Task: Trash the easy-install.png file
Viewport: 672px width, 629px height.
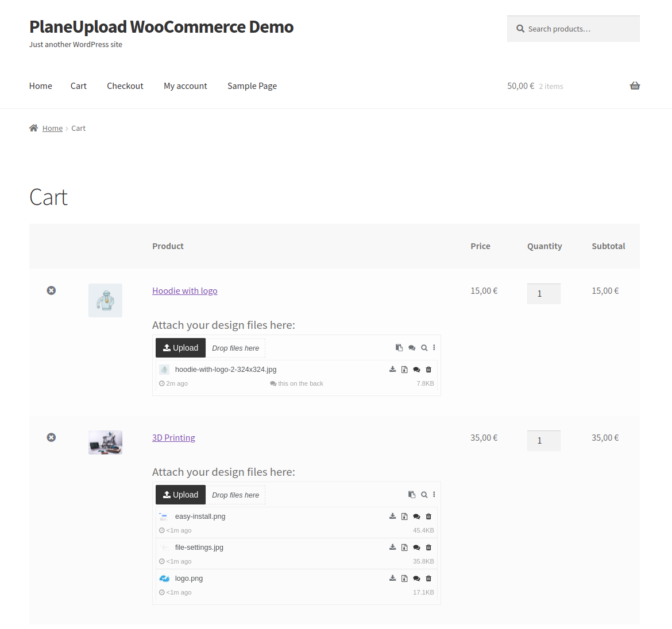Action: (x=428, y=517)
